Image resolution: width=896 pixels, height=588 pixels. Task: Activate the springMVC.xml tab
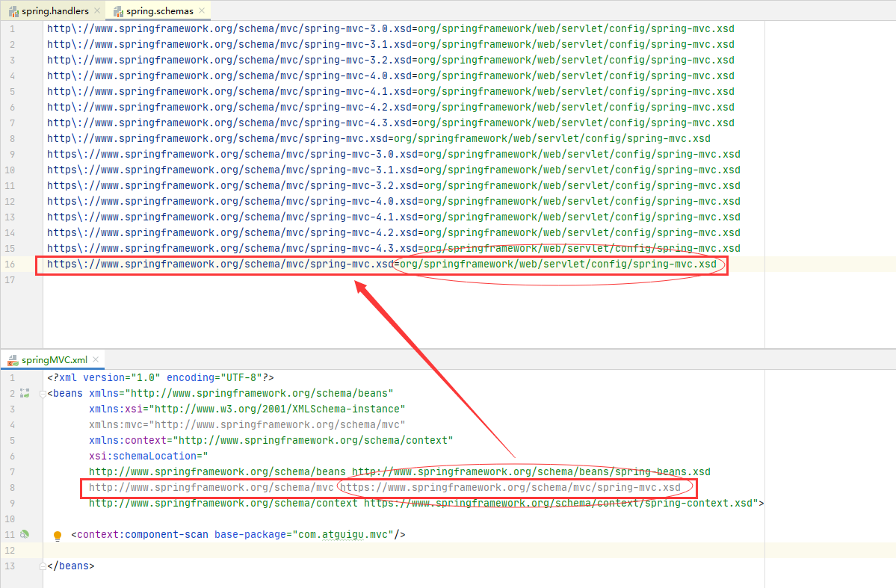(x=55, y=359)
